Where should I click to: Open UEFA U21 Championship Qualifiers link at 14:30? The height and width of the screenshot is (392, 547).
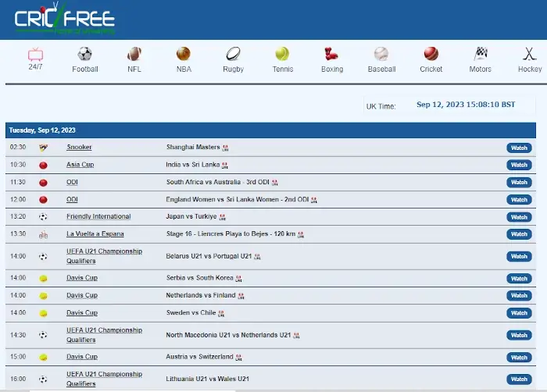(104, 335)
